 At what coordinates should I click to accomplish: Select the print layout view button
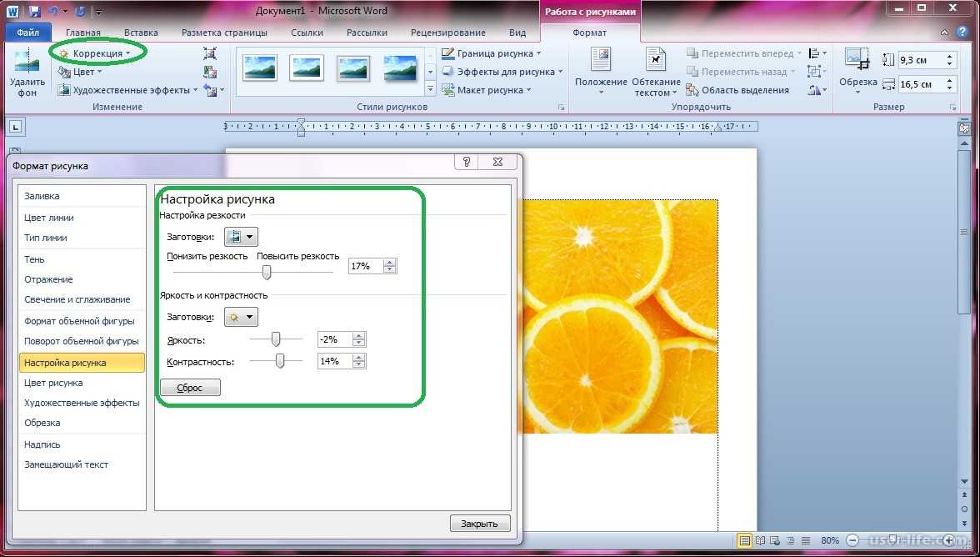coord(744,540)
